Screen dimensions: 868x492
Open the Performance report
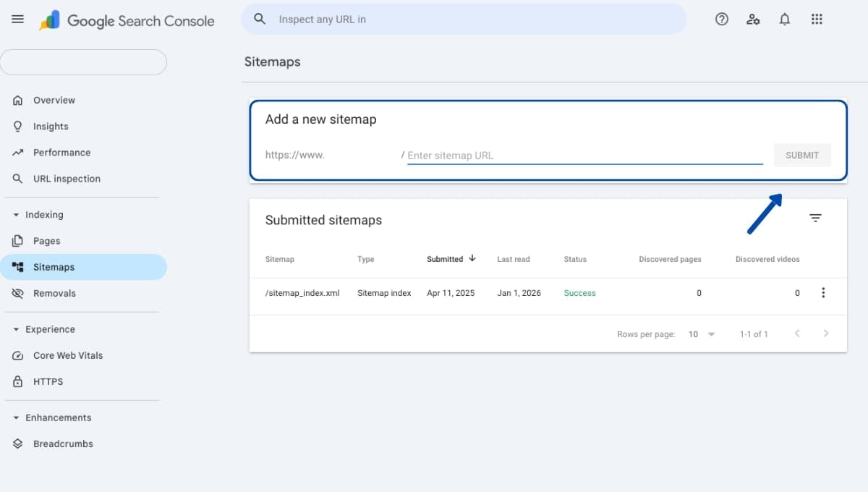[x=83, y=152]
